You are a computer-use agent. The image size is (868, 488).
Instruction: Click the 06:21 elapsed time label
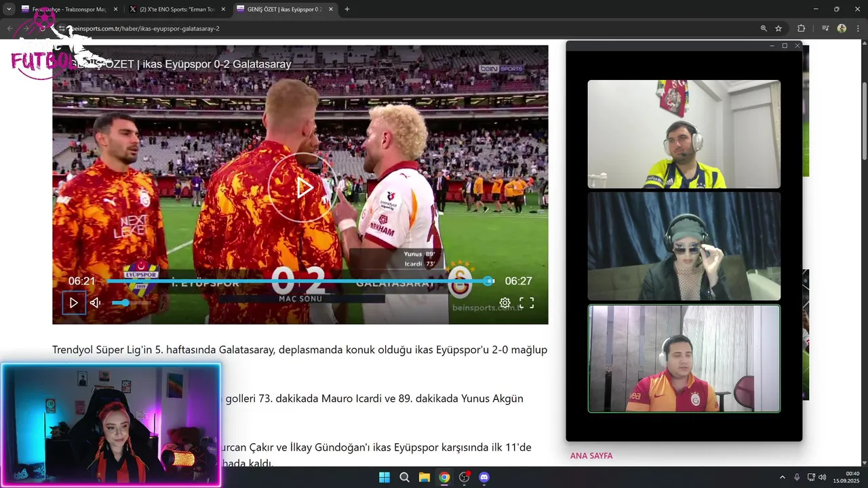pyautogui.click(x=81, y=281)
